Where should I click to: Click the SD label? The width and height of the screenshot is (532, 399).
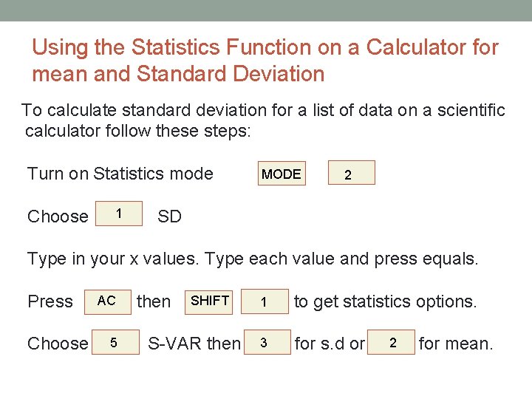coord(169,216)
